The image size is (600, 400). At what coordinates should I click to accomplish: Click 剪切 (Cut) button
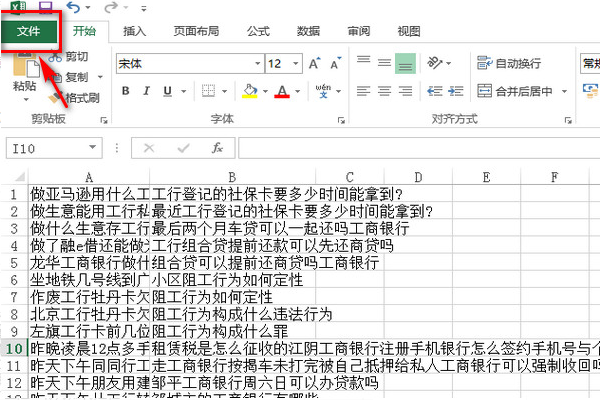tap(68, 57)
